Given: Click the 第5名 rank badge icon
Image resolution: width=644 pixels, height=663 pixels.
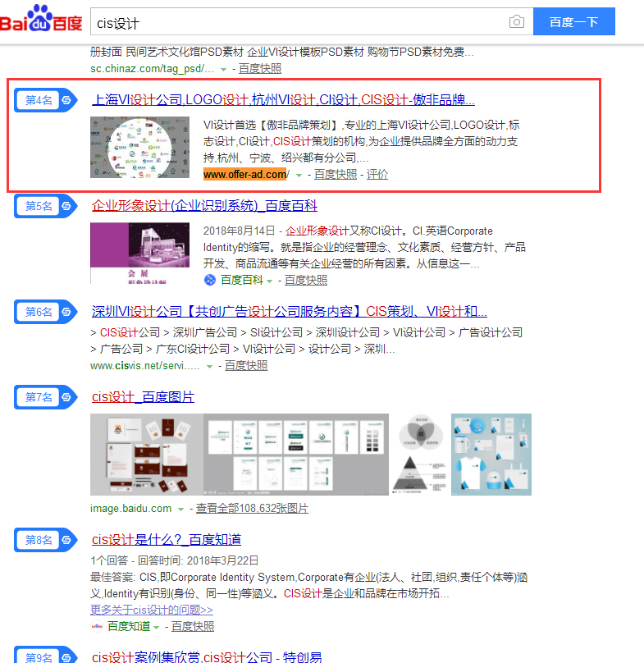Looking at the screenshot, I should pyautogui.click(x=46, y=206).
